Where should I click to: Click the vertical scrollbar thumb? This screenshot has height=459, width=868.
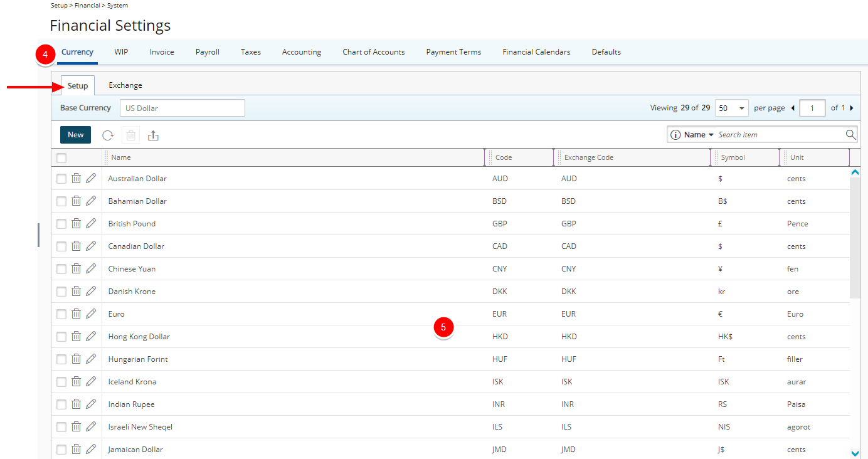(x=855, y=237)
